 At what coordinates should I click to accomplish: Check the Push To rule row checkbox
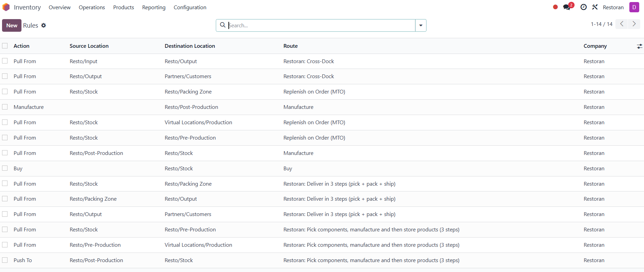tap(5, 260)
